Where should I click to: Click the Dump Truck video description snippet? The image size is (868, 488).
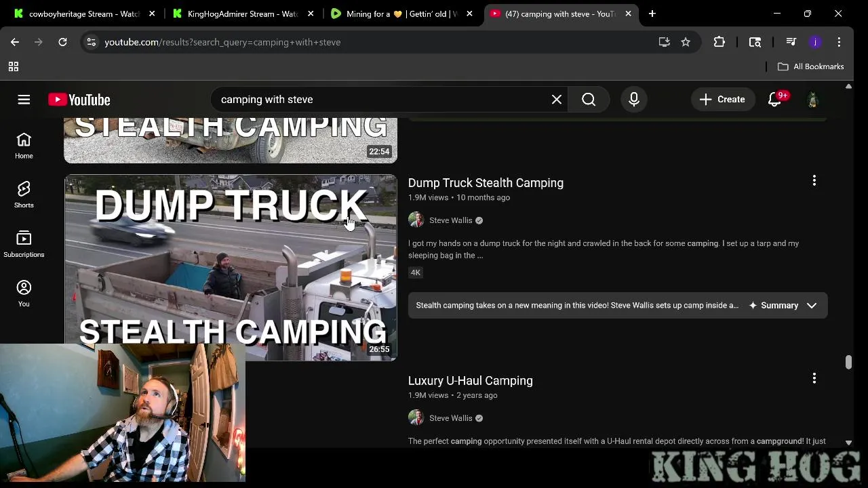pos(604,249)
